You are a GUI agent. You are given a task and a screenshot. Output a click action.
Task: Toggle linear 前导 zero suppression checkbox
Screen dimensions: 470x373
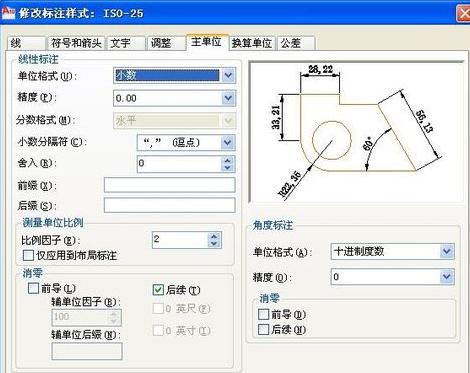point(33,288)
